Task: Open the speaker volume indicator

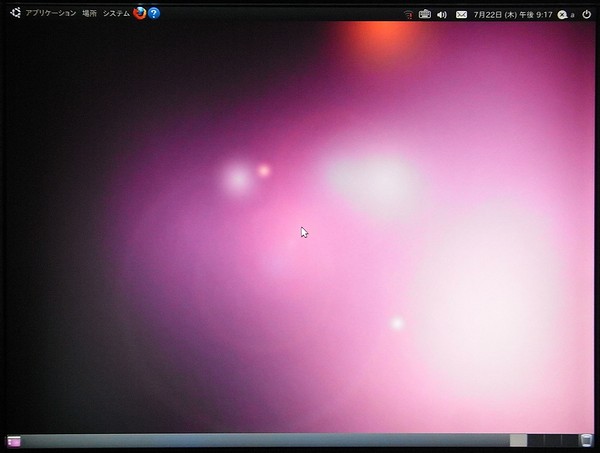Action: 442,15
